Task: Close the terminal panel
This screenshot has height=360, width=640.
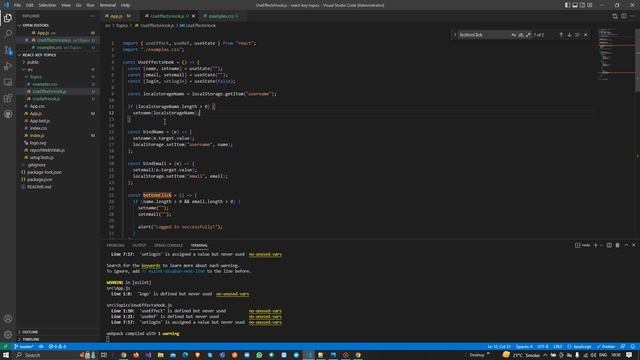Action: [633, 245]
